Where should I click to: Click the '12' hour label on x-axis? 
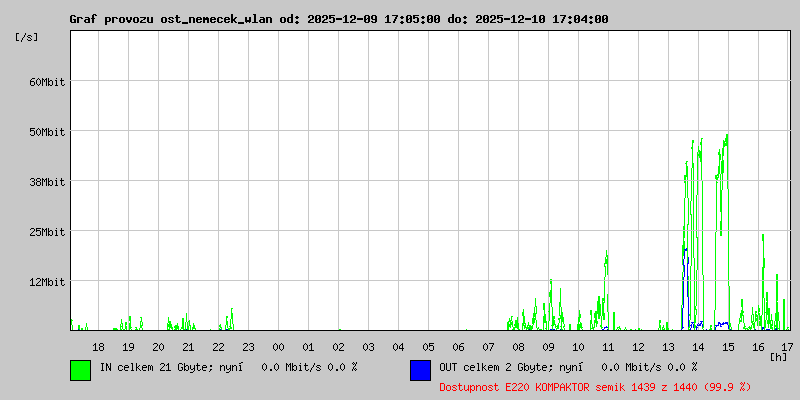pos(638,347)
